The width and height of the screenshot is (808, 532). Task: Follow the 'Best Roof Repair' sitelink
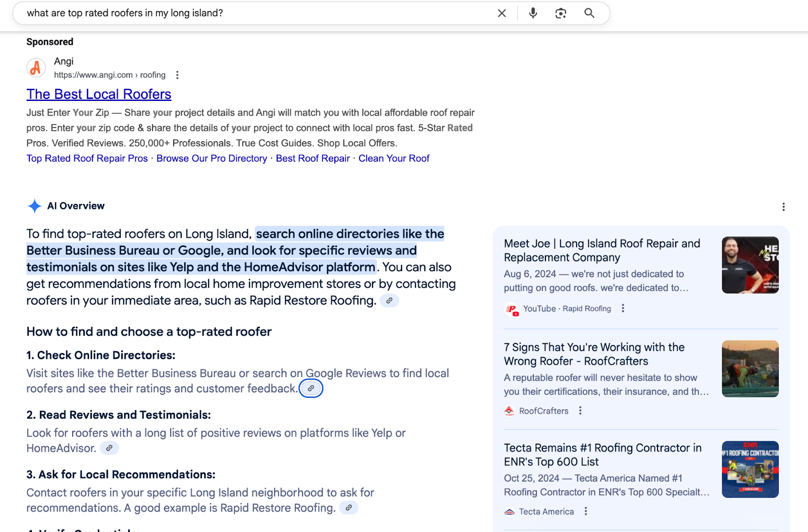[x=313, y=158]
